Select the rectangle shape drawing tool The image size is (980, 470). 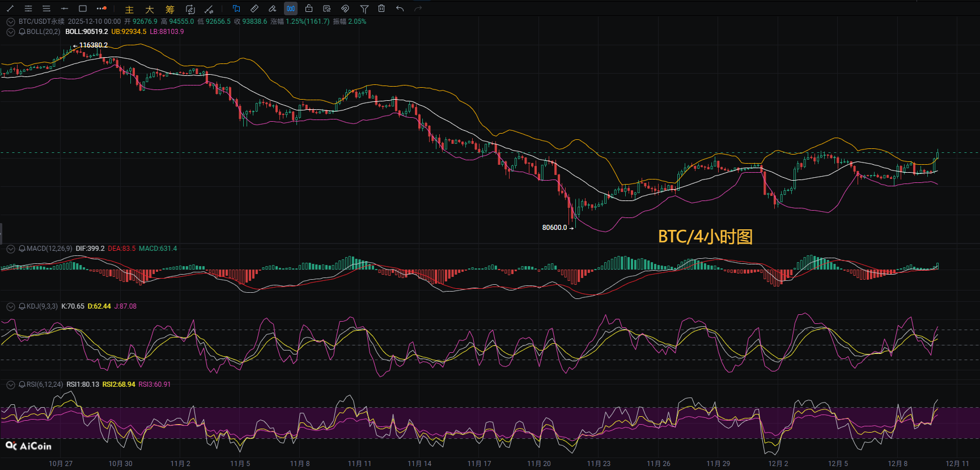coord(83,8)
